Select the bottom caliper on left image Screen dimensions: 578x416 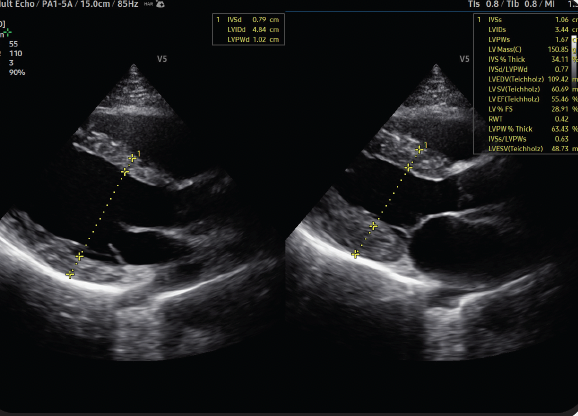click(x=70, y=274)
